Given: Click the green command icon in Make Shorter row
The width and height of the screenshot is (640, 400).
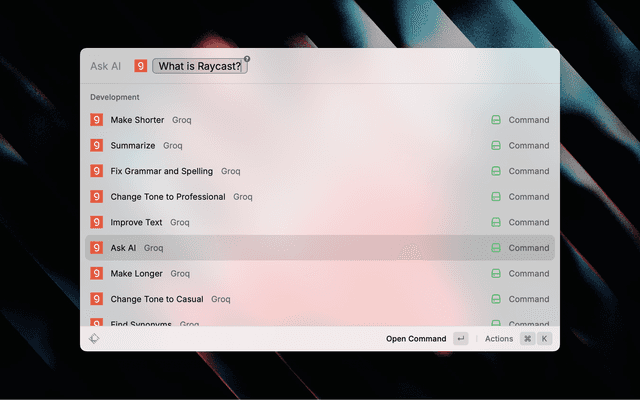Looking at the screenshot, I should [495, 120].
